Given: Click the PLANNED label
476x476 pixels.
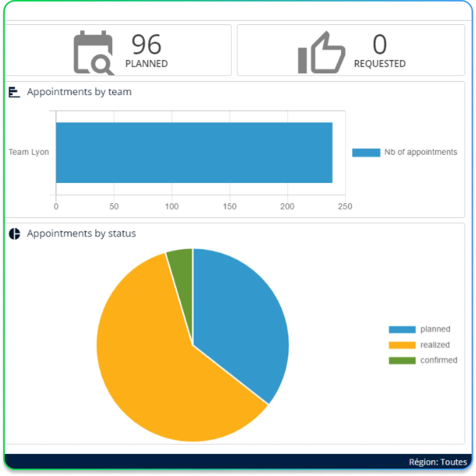Looking at the screenshot, I should 146,64.
